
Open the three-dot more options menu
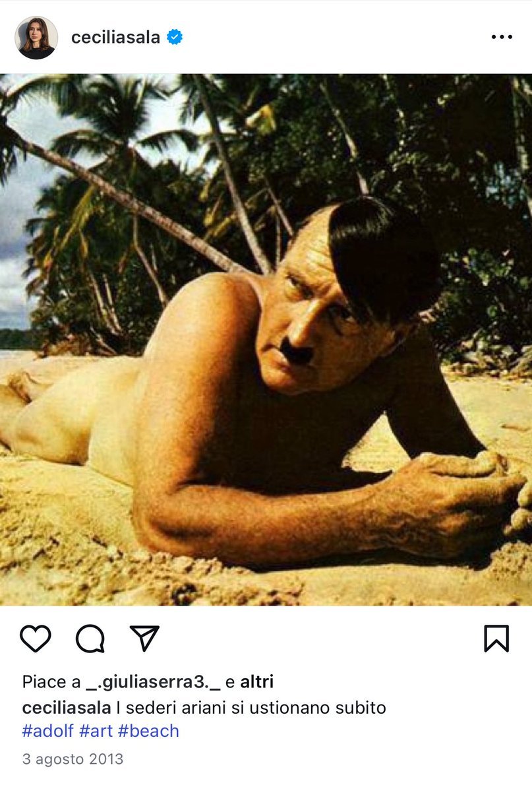[502, 37]
